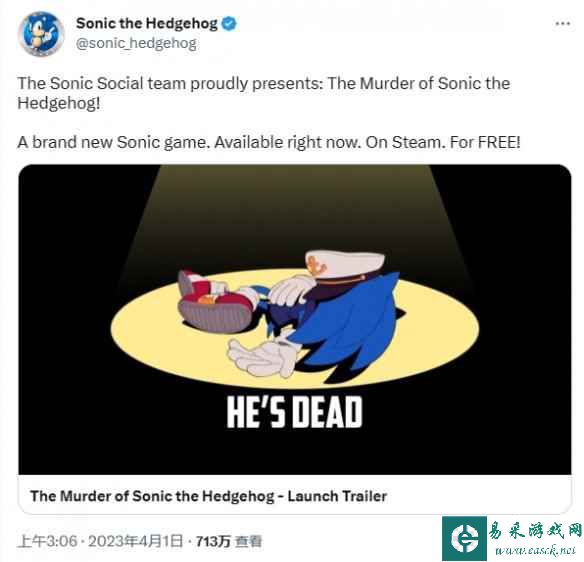584x562 pixels.
Task: Open the Launch Trailer card title
Action: (x=209, y=496)
